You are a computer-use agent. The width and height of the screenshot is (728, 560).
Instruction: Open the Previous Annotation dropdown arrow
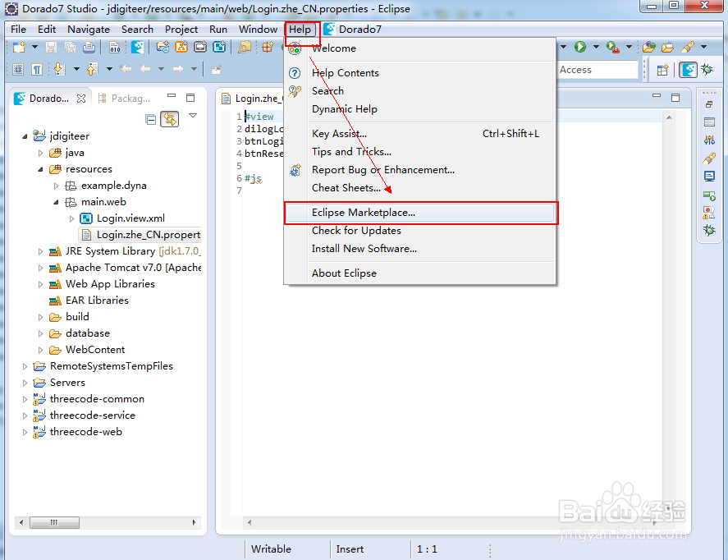click(110, 70)
